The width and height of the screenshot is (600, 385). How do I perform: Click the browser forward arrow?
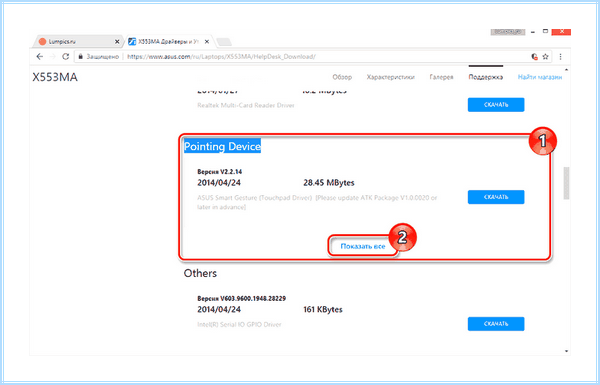tap(52, 57)
